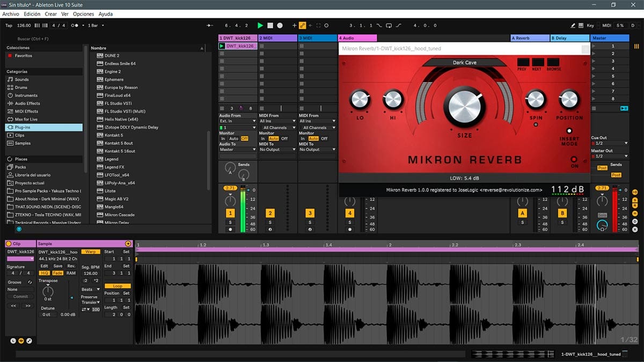Toggle HiQ sample mode

44,273
